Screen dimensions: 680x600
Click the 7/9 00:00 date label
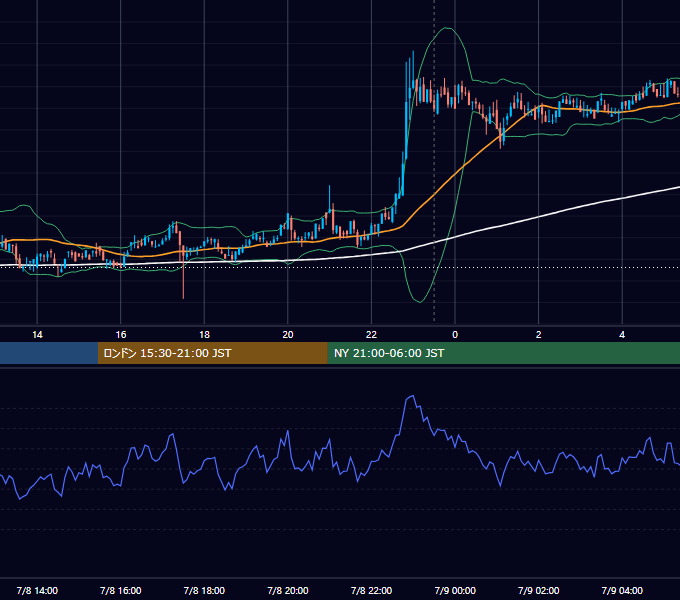[455, 590]
